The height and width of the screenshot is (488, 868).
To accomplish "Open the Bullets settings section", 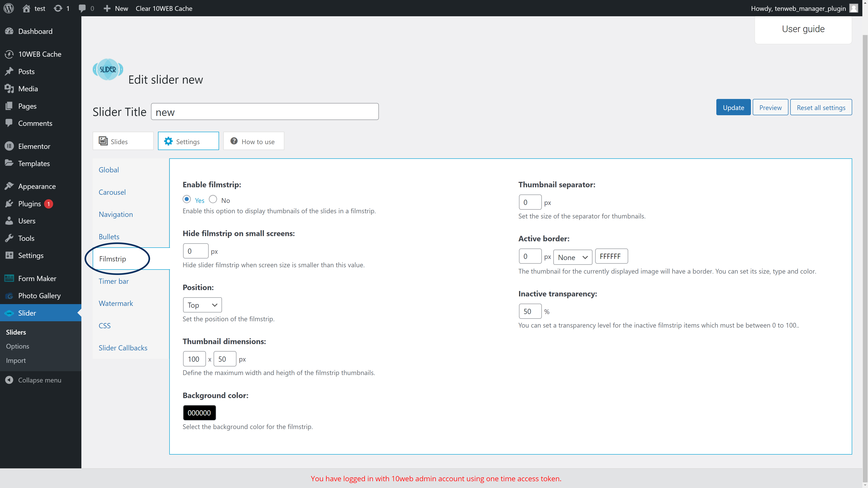I will coord(109,236).
